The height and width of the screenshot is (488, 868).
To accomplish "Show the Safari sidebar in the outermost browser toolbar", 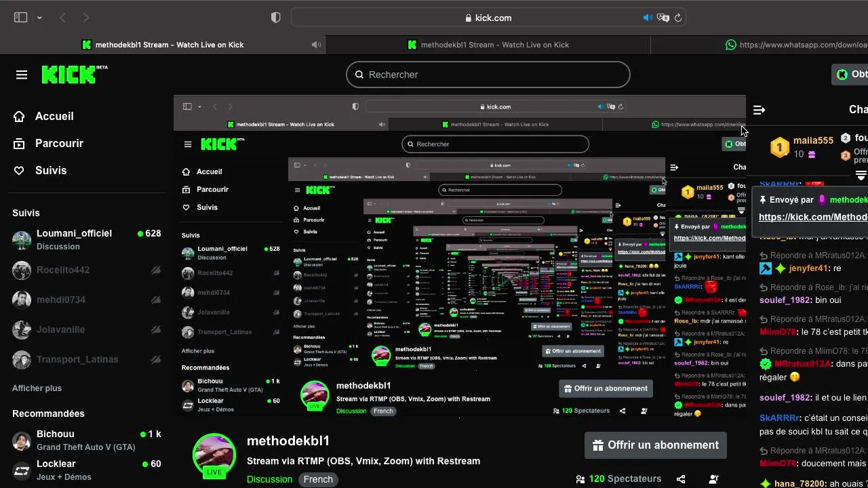I will (20, 18).
